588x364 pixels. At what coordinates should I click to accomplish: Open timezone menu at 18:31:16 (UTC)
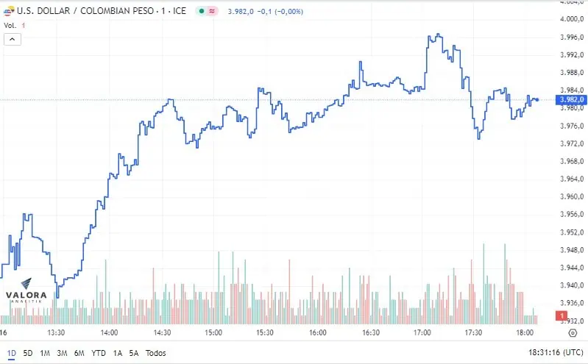(556, 353)
